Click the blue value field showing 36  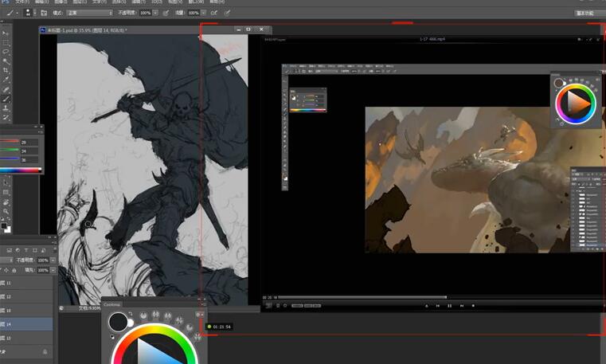[29, 159]
